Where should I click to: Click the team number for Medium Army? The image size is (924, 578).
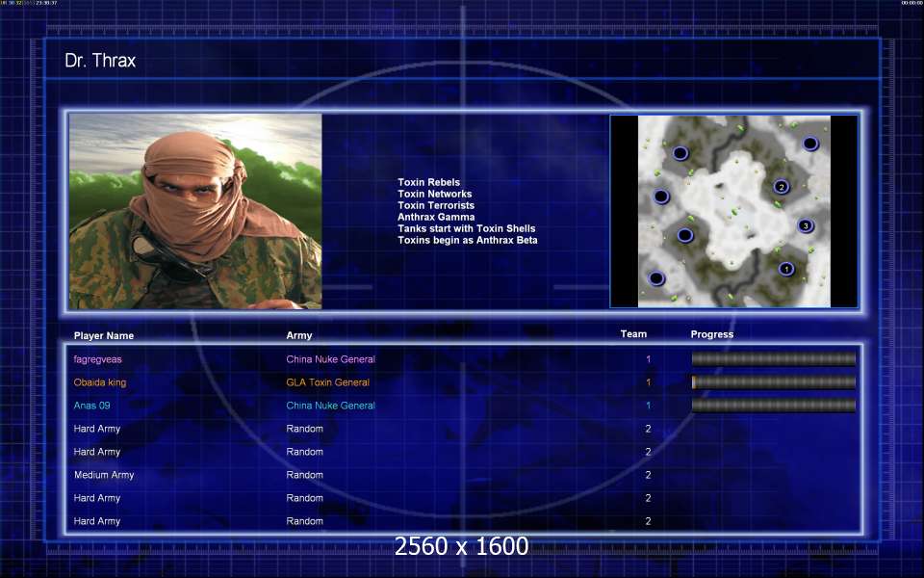coord(648,475)
